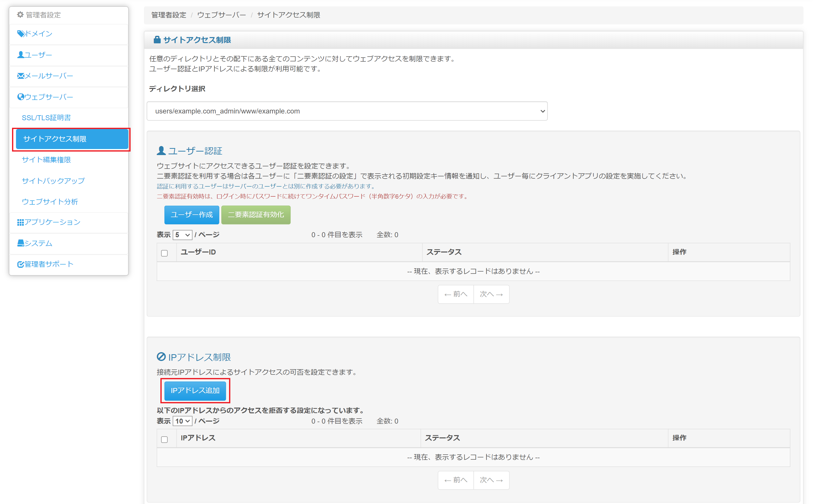Tick the select-all checkbox in ユーザーID table

pyautogui.click(x=164, y=253)
